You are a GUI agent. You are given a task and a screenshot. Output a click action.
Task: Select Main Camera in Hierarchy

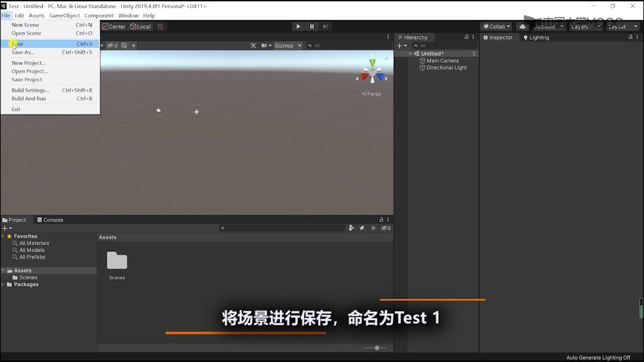(x=443, y=61)
